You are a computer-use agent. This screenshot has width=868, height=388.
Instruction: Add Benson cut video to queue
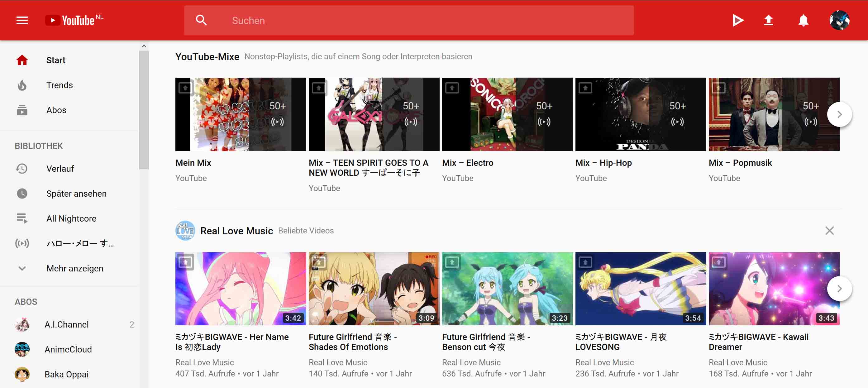452,262
